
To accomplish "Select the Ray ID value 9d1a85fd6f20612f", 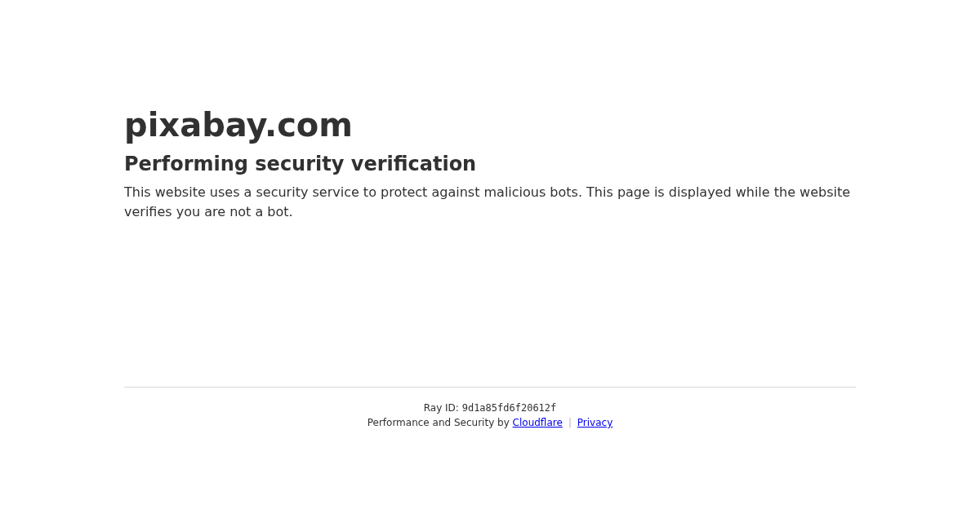I will tap(509, 408).
